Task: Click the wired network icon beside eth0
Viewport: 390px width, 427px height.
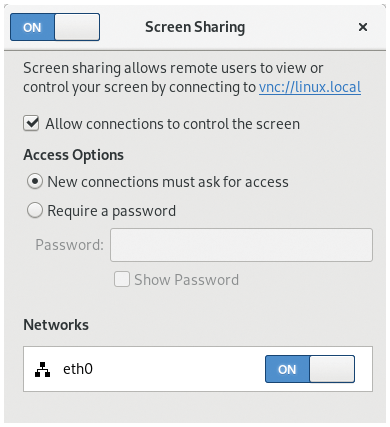Action: pyautogui.click(x=42, y=369)
